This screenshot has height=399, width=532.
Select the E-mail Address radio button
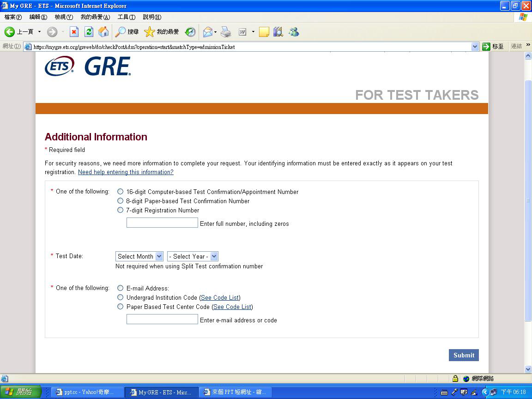[x=120, y=288]
